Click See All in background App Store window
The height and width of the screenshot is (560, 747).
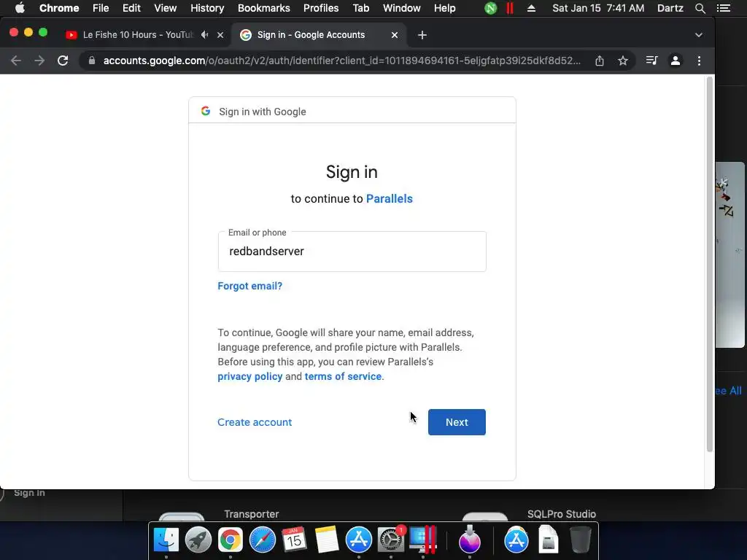point(729,391)
